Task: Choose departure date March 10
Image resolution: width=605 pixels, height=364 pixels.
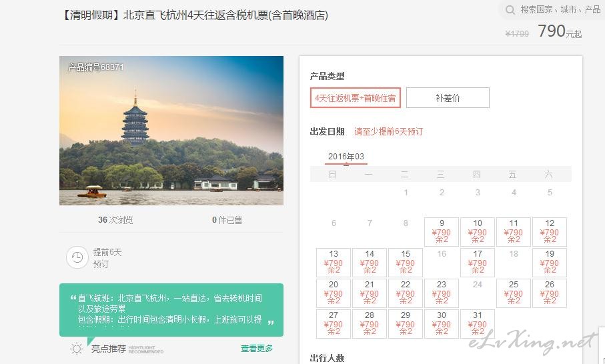Action: [478, 232]
